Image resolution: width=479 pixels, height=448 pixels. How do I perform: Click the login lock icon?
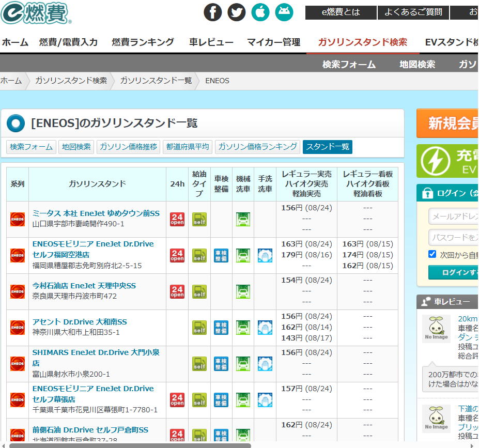(427, 193)
